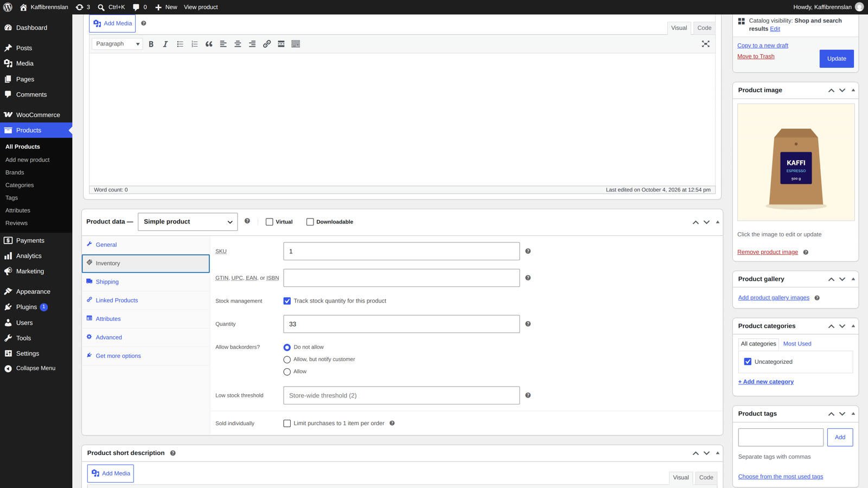The image size is (868, 488).
Task: Click the KAFFI product image thumbnail
Action: pos(796,162)
